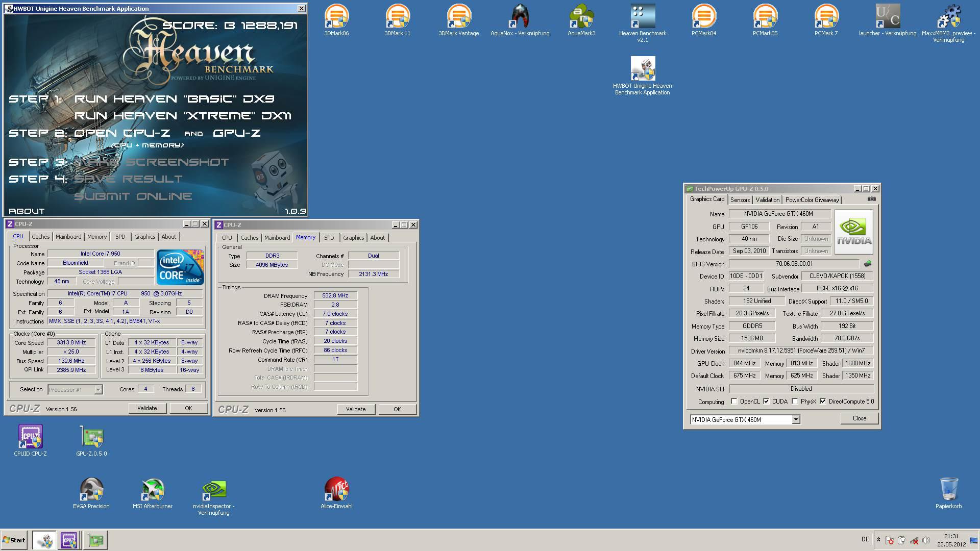Show hidden system tray icons
The width and height of the screenshot is (980, 551).
click(x=878, y=539)
